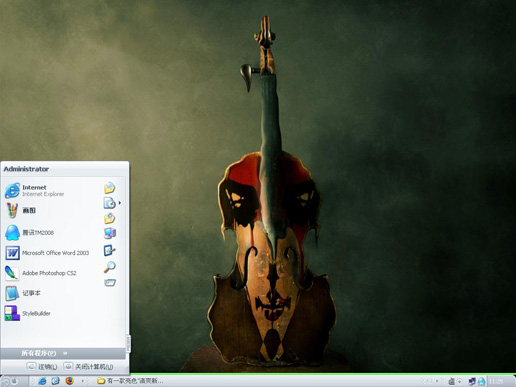Open My Computer icon in Start menu
The height and width of the screenshot is (387, 516).
coord(110,233)
